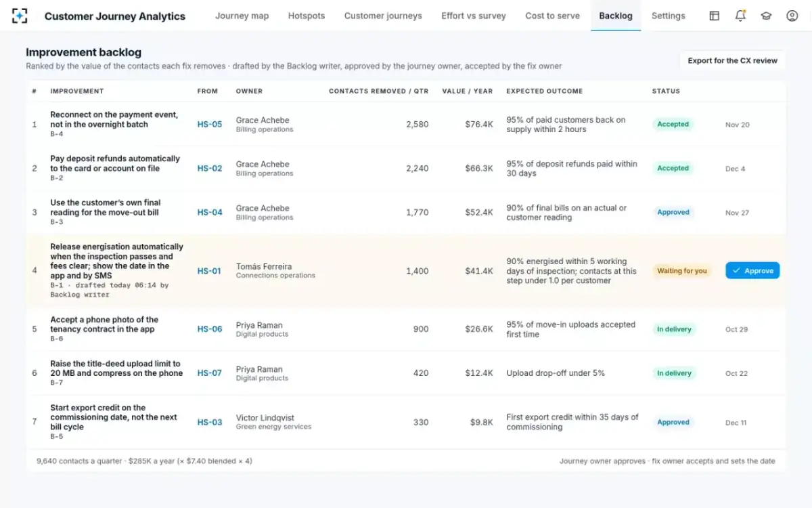
Task: Click the Expected outcome column header
Action: tap(545, 91)
